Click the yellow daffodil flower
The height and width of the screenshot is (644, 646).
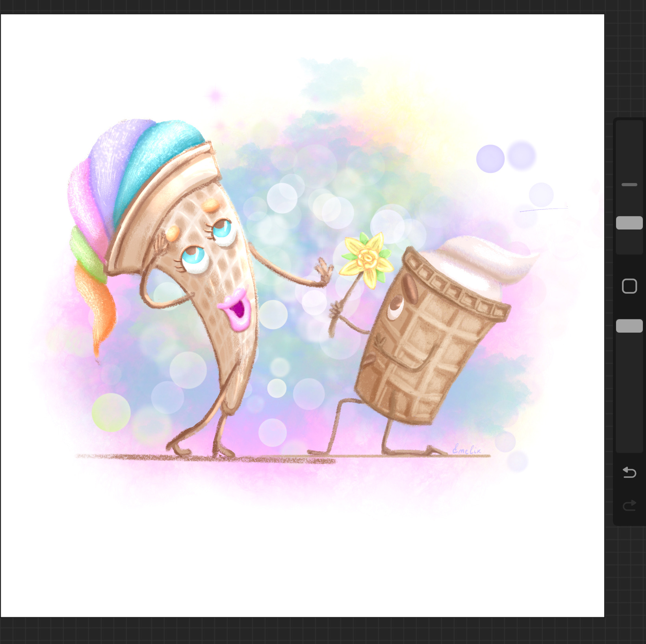[367, 258]
